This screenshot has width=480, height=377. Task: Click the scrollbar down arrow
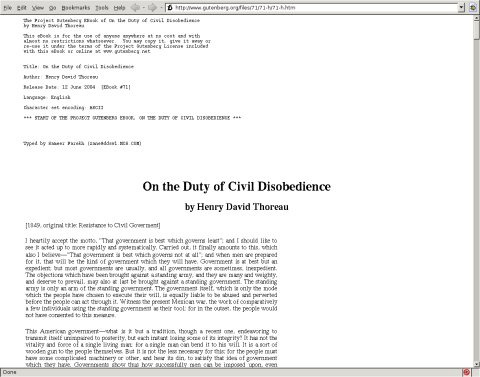pyautogui.click(x=477, y=364)
